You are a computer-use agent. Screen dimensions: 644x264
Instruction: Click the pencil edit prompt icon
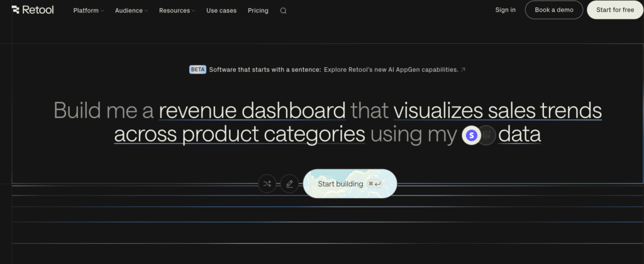(289, 184)
